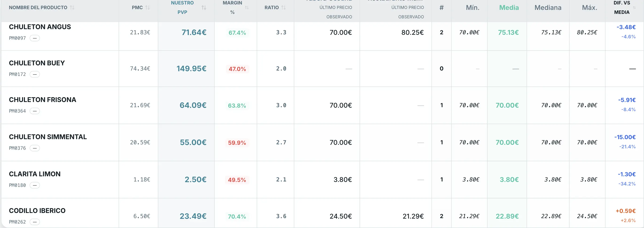This screenshot has height=228, width=644.
Task: Click the # count column header
Action: [x=442, y=8]
